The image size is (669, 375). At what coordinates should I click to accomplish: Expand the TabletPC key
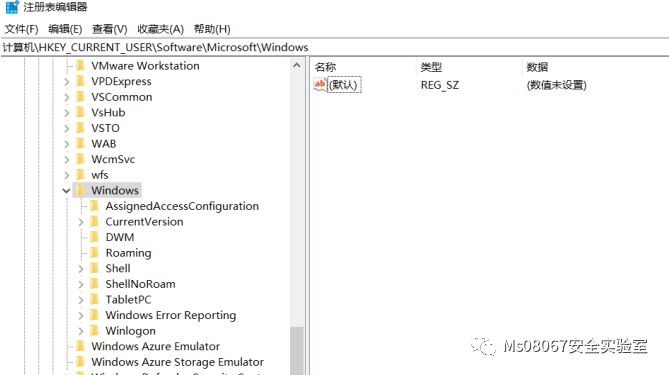[81, 300]
